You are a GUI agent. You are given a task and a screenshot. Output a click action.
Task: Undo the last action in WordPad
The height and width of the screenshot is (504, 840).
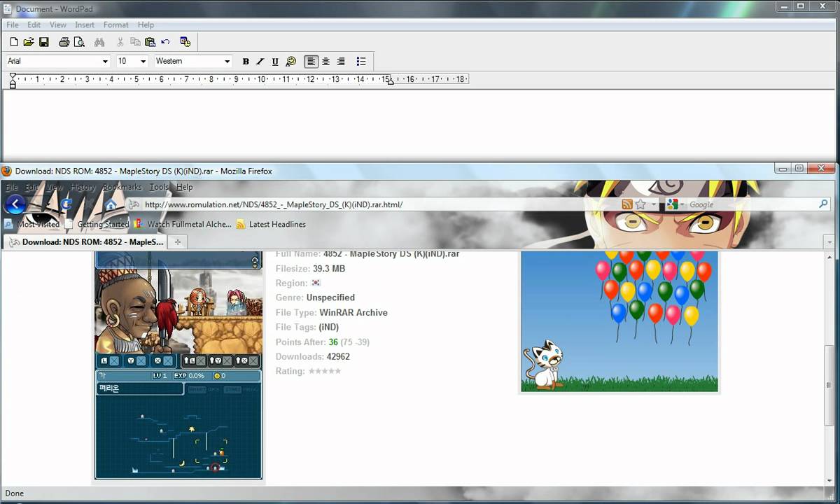[165, 42]
